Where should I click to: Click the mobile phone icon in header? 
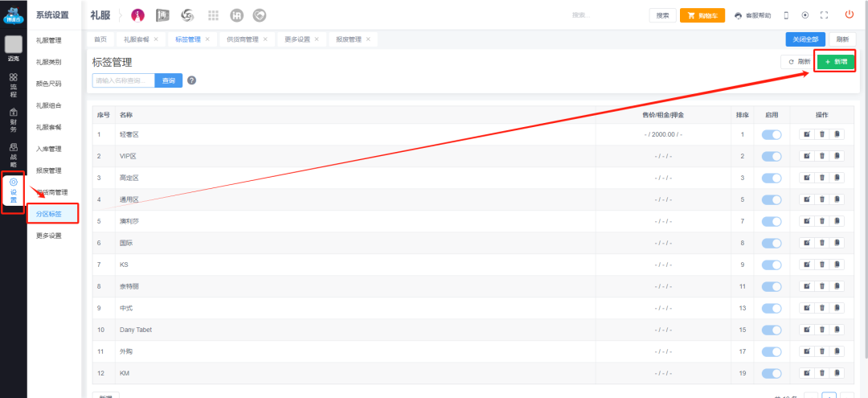click(786, 15)
